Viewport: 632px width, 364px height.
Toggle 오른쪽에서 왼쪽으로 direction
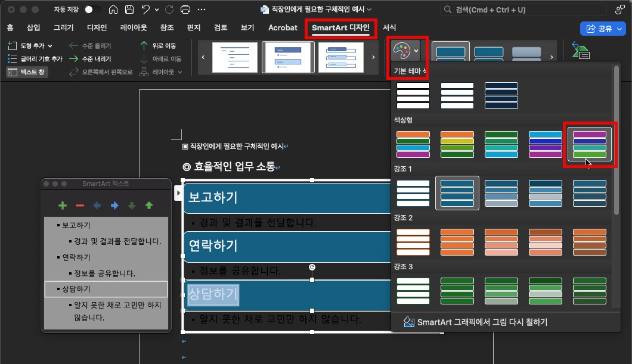click(72, 71)
